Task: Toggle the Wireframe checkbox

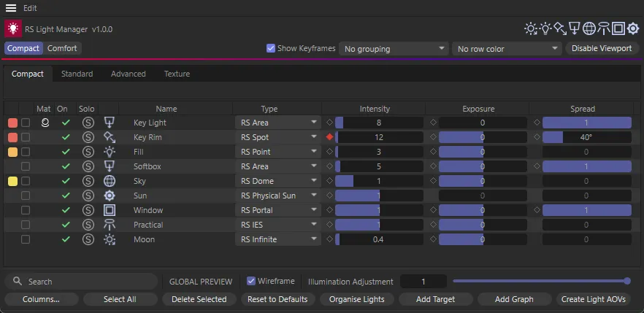Action: click(x=251, y=281)
